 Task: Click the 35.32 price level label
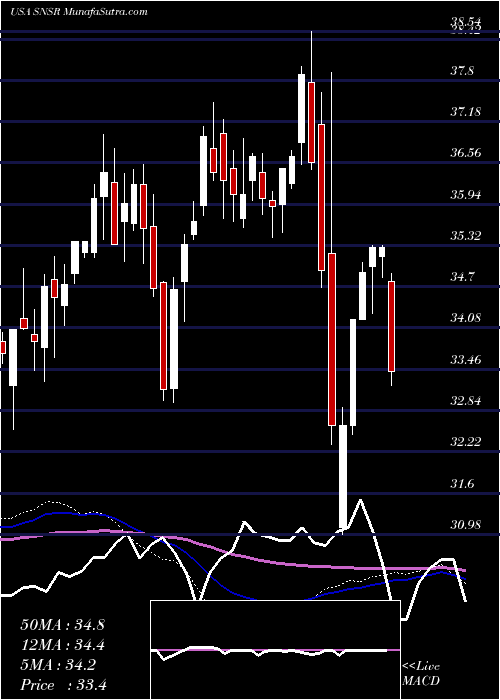[x=466, y=235]
